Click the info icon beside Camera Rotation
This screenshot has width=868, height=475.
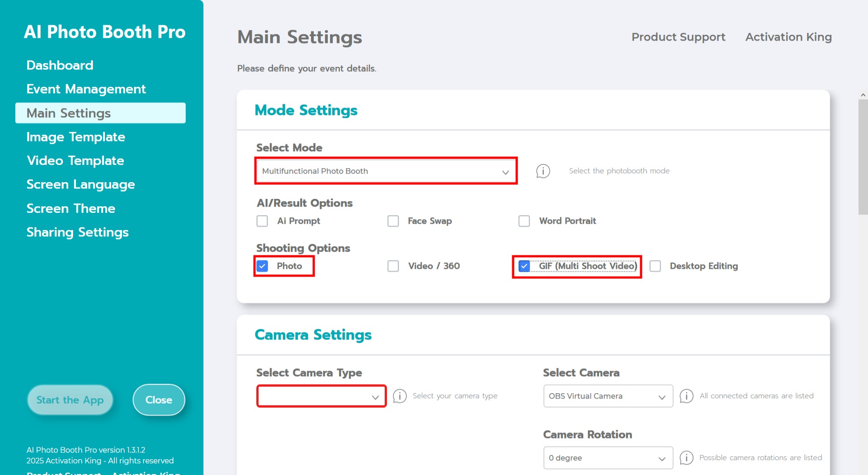point(686,457)
